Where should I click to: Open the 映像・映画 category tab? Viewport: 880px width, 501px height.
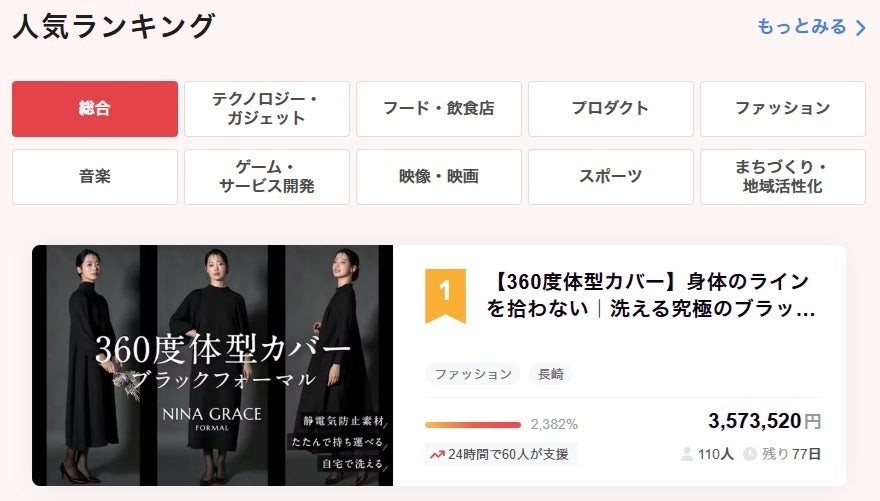[439, 177]
